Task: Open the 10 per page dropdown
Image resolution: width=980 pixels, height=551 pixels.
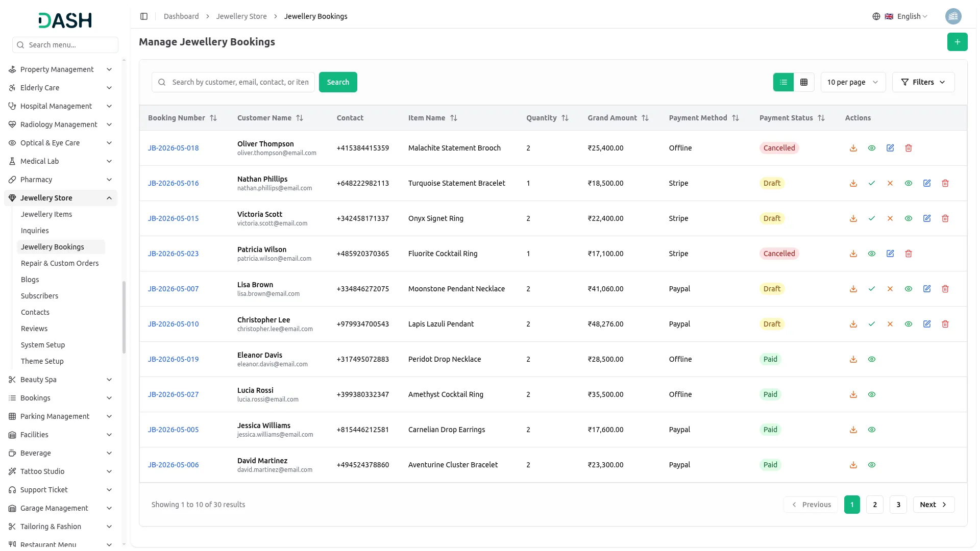Action: tap(852, 82)
